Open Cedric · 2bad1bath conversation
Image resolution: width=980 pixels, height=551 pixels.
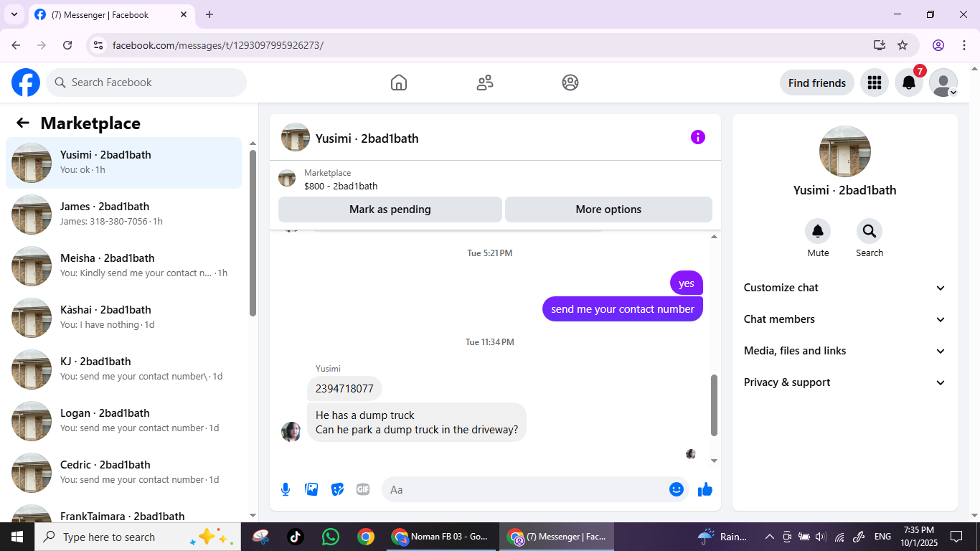123,473
